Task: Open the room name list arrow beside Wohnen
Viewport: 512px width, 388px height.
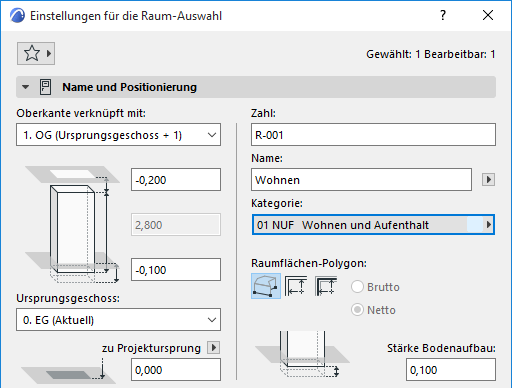Action: [x=488, y=180]
